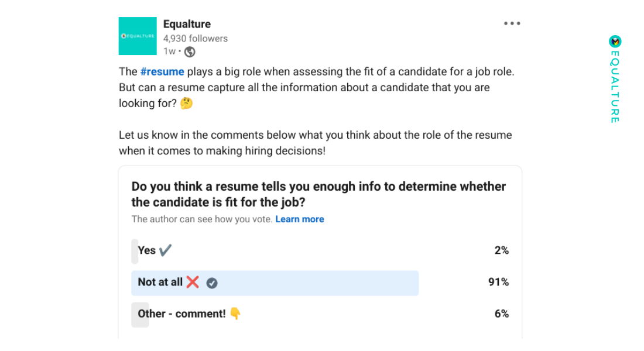Viewport: 644px width, 351px height.
Task: Click the Equalture company logo avatar
Action: point(137,36)
